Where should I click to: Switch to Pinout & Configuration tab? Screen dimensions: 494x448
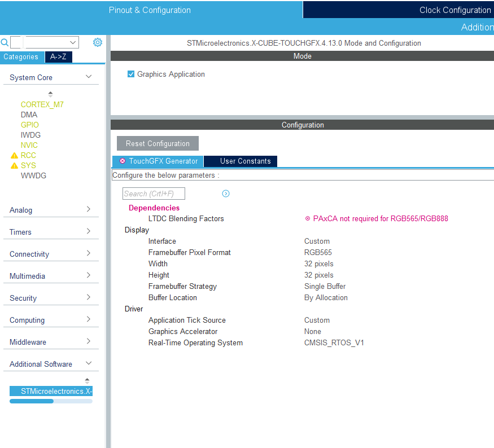[150, 10]
